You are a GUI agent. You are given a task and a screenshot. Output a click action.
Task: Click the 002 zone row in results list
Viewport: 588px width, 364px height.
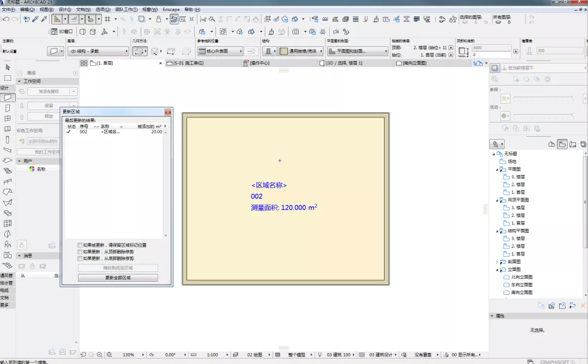click(x=115, y=132)
